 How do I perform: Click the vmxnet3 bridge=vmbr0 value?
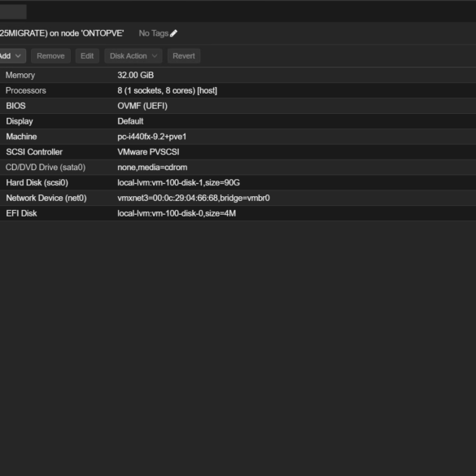194,198
